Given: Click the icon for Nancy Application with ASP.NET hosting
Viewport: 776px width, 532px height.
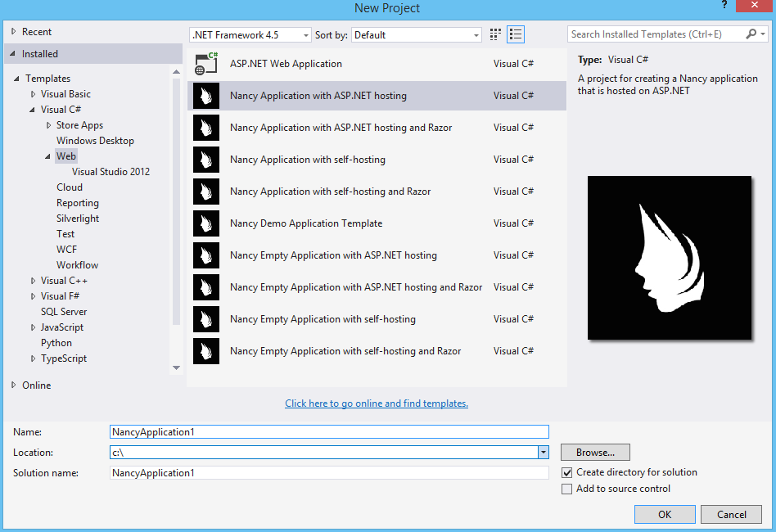Looking at the screenshot, I should [x=206, y=96].
